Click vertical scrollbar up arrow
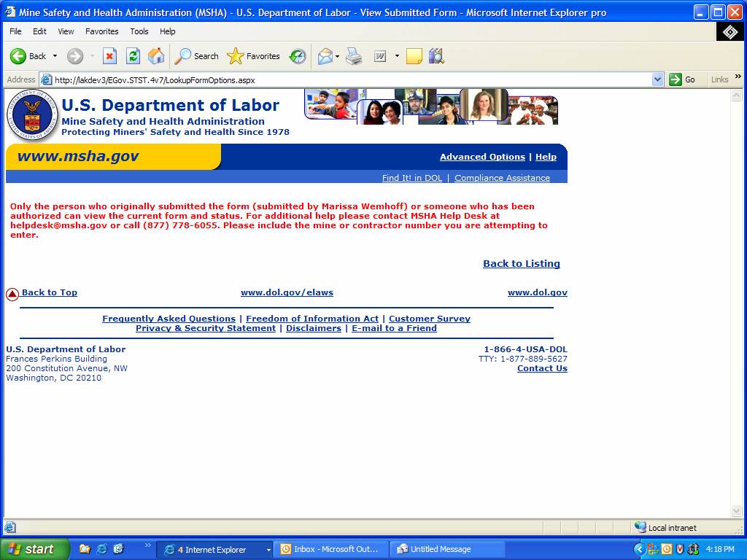747x560 pixels. tap(736, 96)
